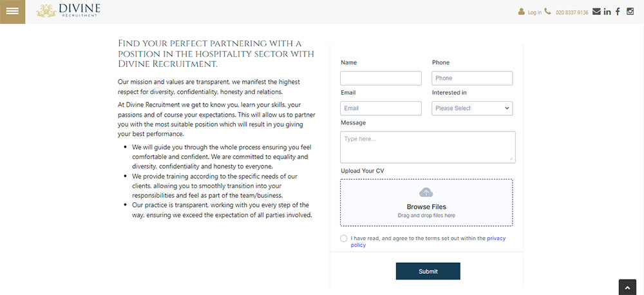Click the phone icon in header
Image resolution: width=644 pixels, height=295 pixels.
[547, 12]
